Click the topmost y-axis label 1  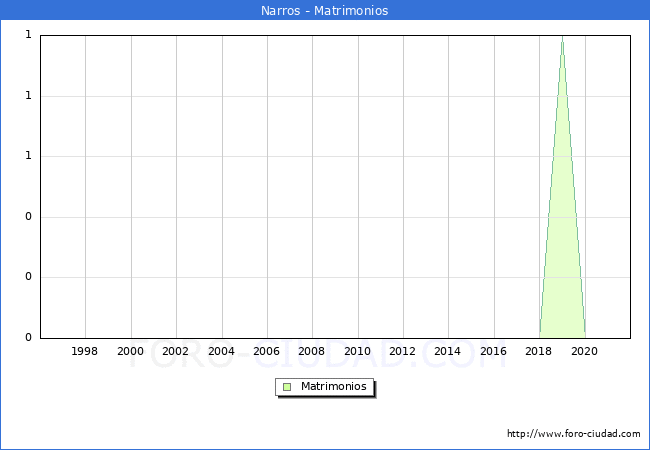tap(28, 35)
